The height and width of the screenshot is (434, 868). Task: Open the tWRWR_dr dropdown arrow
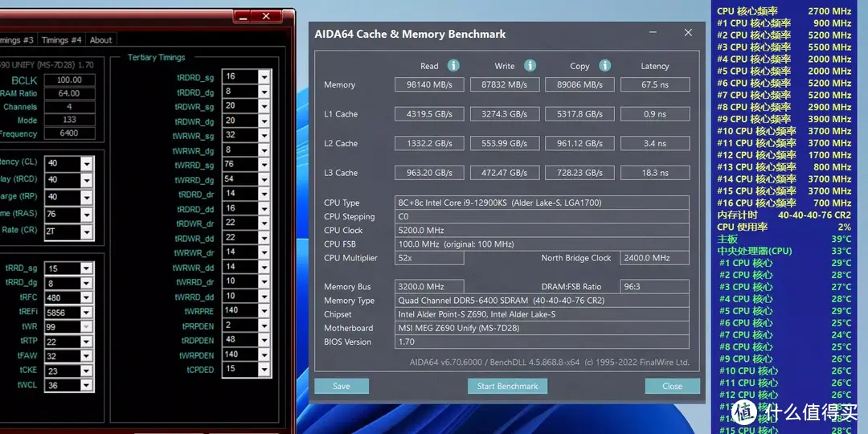click(264, 252)
